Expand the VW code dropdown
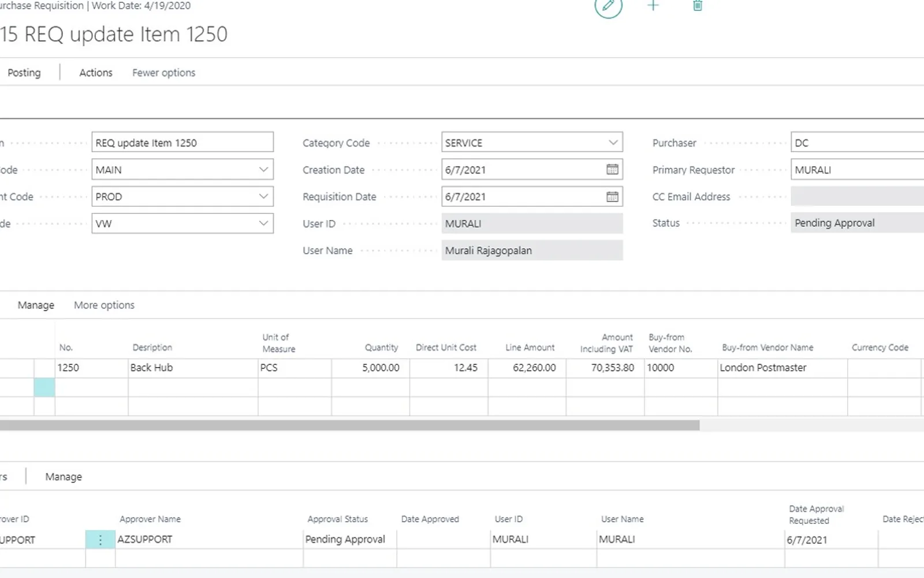 click(x=263, y=223)
